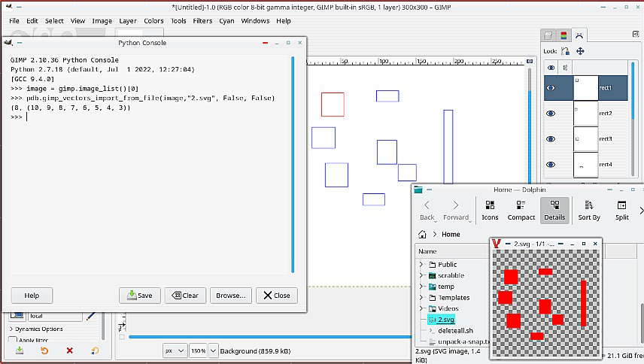Open the dock tab configuration menu arrow
644x364 pixels.
(636, 34)
